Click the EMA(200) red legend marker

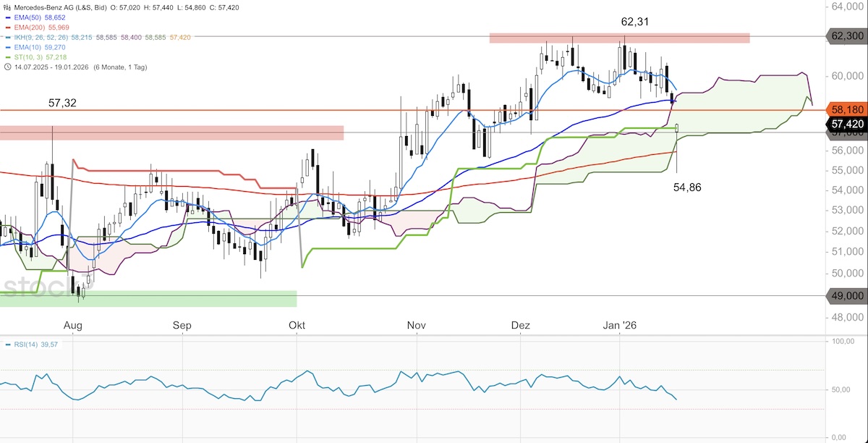7,26
